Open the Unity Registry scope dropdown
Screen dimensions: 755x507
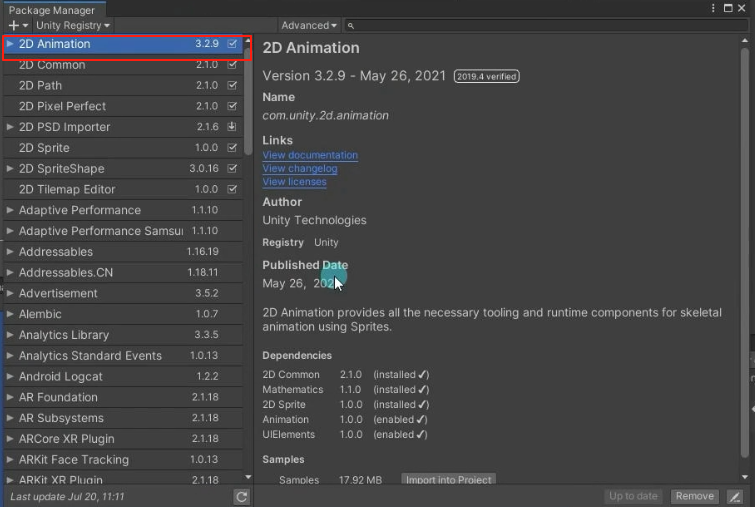pyautogui.click(x=73, y=25)
